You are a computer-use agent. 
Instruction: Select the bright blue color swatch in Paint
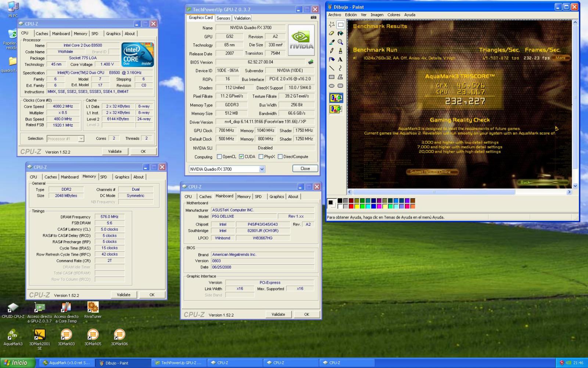click(374, 206)
